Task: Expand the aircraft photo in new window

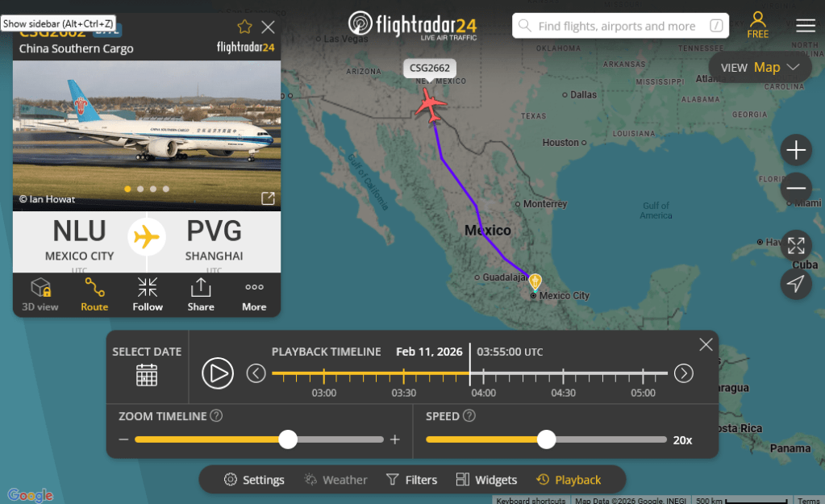Action: (268, 198)
